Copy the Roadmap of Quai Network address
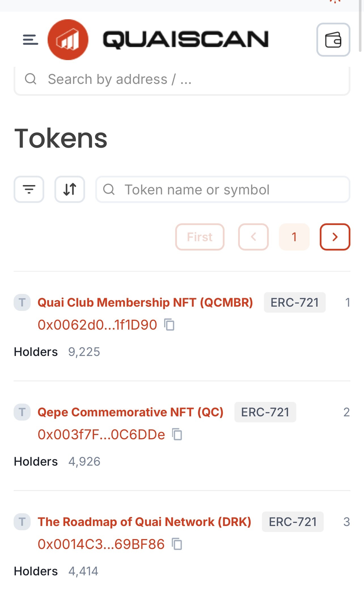Screen dimensions: 364x598 tap(177, 544)
